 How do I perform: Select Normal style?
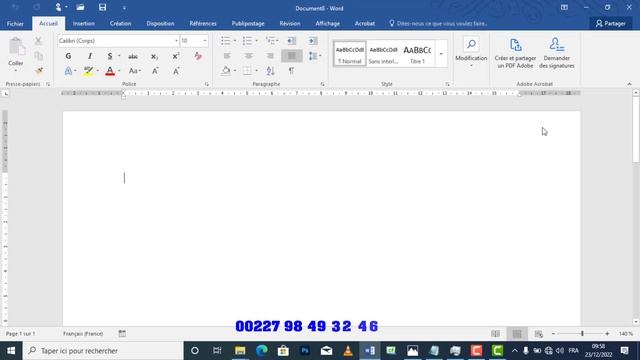coord(349,53)
